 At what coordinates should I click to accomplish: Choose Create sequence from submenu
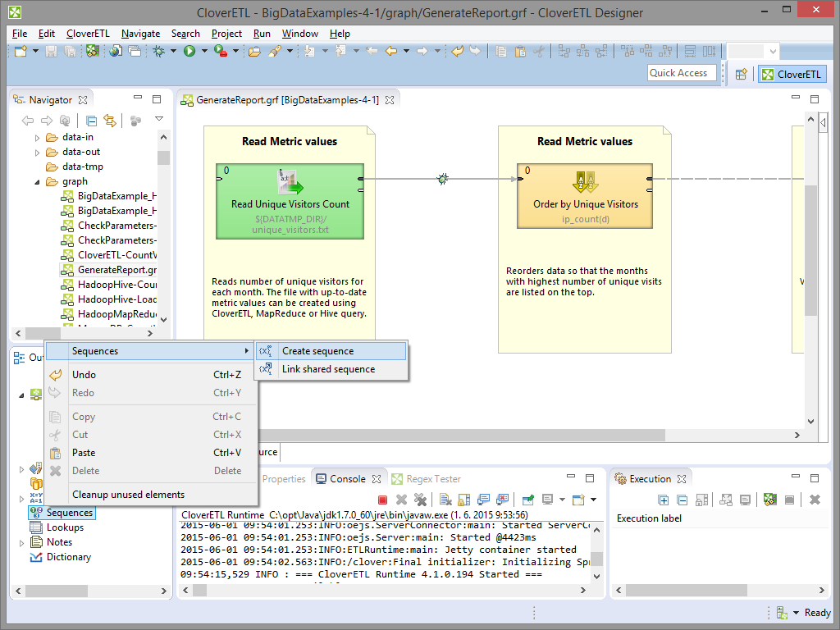click(x=317, y=351)
